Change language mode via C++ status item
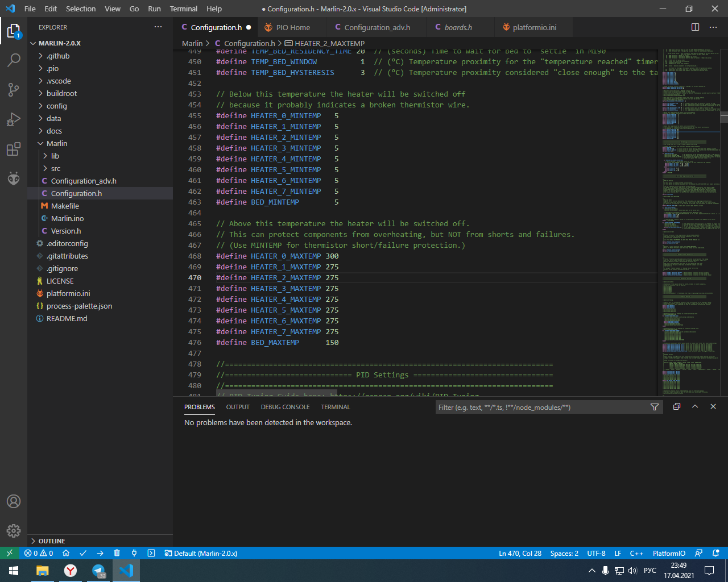The image size is (728, 582). coord(636,553)
